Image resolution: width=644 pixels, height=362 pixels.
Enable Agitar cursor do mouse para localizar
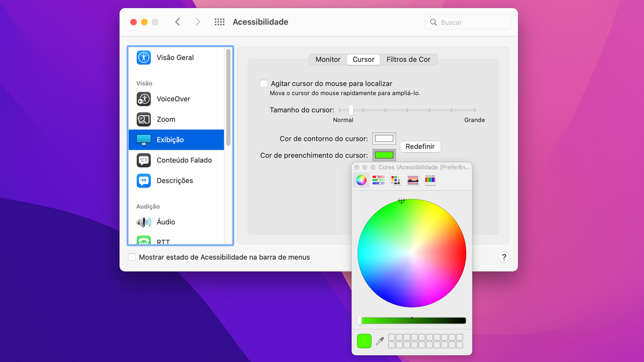click(264, 84)
